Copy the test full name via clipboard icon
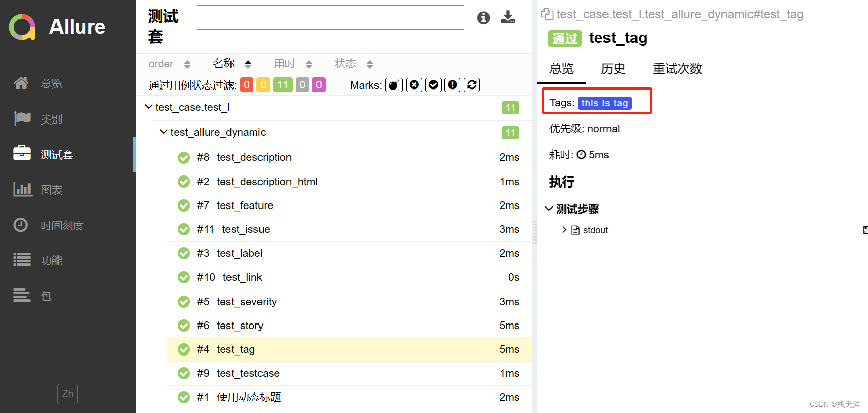This screenshot has height=413, width=868. [547, 14]
